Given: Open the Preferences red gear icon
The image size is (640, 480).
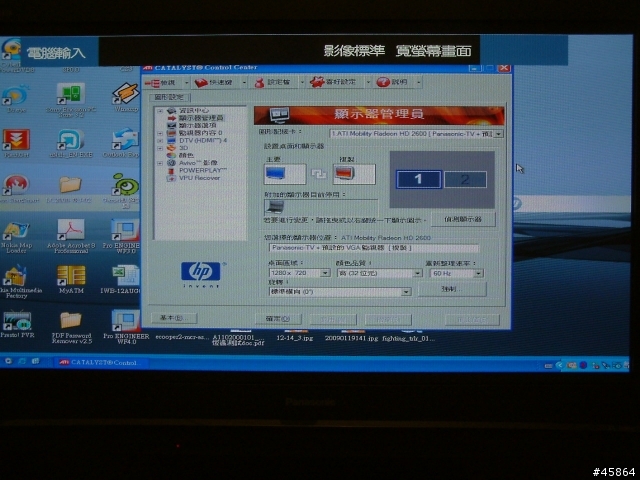Looking at the screenshot, I should (x=317, y=82).
